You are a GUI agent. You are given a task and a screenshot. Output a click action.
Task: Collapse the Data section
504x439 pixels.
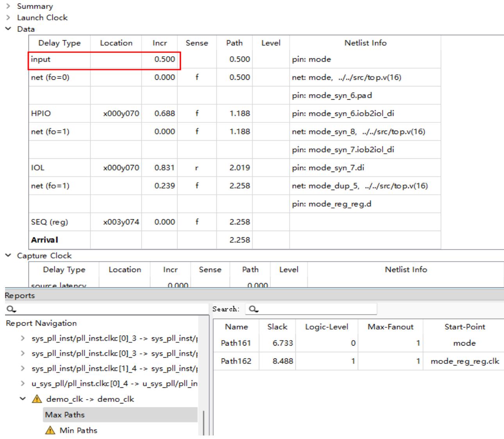tap(7, 29)
